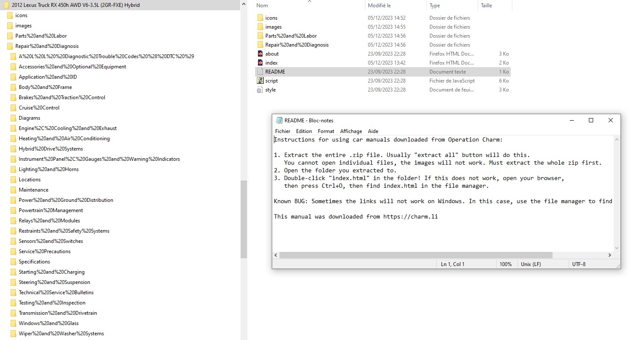Click the README text document icon
Viewport: 644px width, 340px height.
[260, 72]
